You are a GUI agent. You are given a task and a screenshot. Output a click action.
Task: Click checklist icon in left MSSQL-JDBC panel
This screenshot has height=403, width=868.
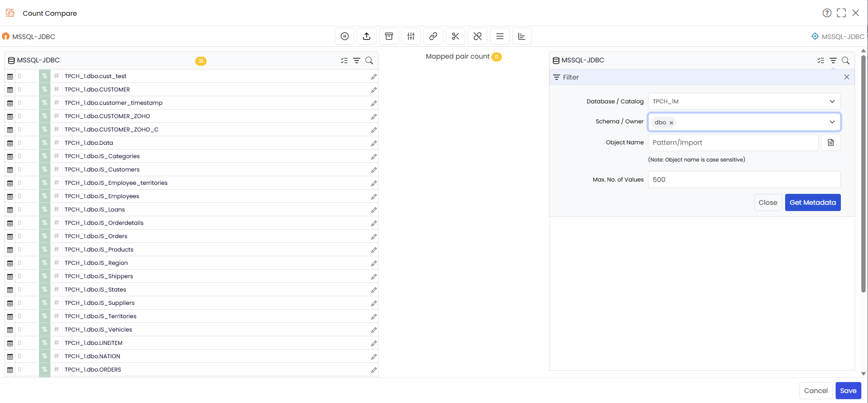click(344, 60)
